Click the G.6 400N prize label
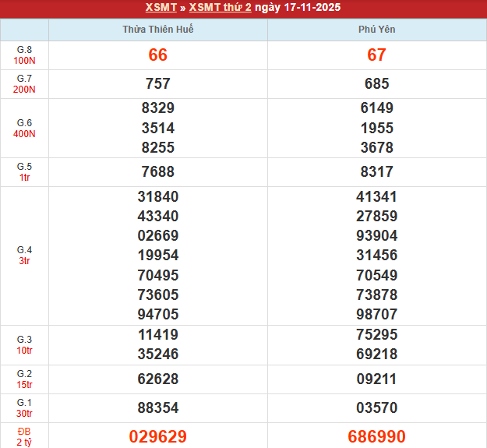This screenshot has width=487, height=448. 24,129
